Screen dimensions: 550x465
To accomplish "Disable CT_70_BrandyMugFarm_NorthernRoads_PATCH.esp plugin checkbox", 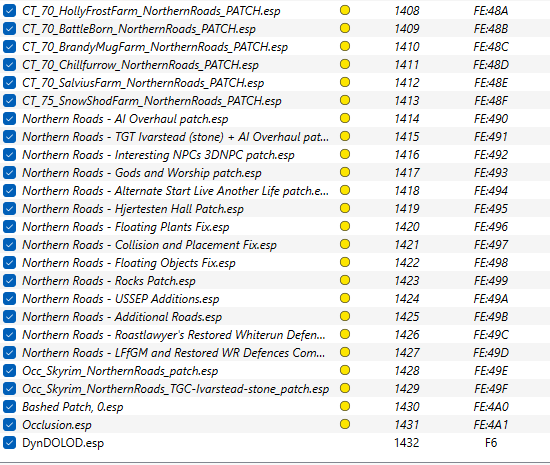I will tap(9, 47).
